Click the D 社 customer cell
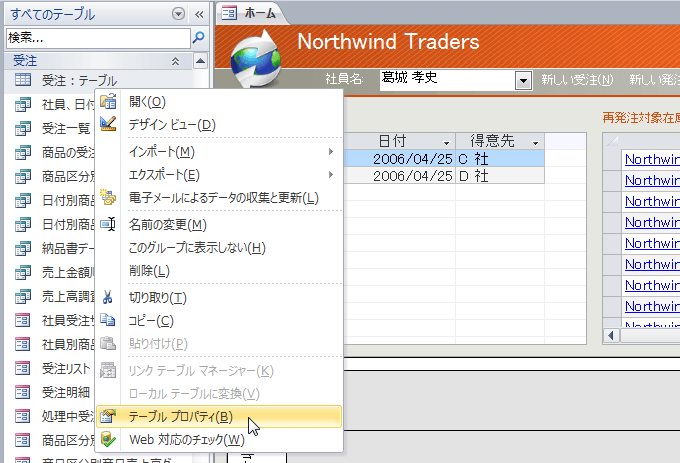This screenshot has width=680, height=463. 500,176
